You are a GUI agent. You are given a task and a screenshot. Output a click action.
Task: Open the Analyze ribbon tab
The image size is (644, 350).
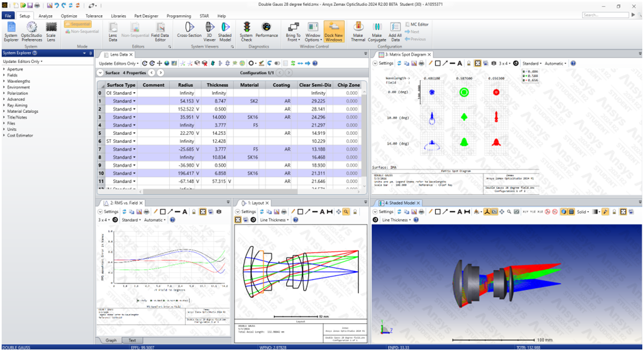(x=45, y=16)
